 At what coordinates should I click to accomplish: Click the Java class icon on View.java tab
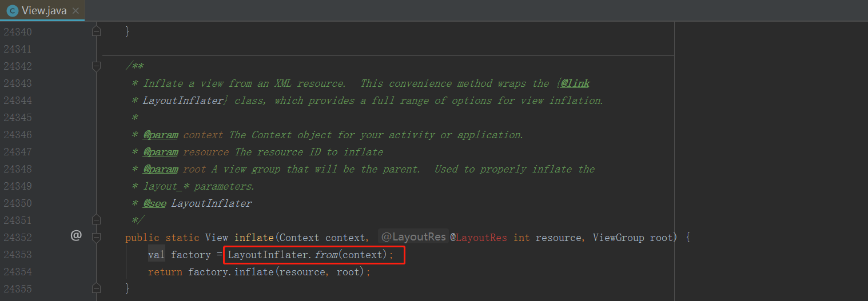point(12,11)
